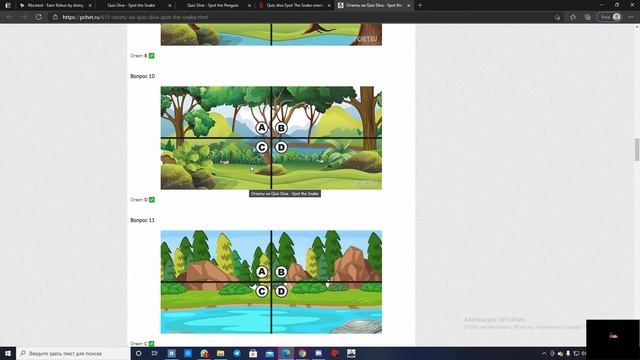Open the browser profile button

(609, 17)
